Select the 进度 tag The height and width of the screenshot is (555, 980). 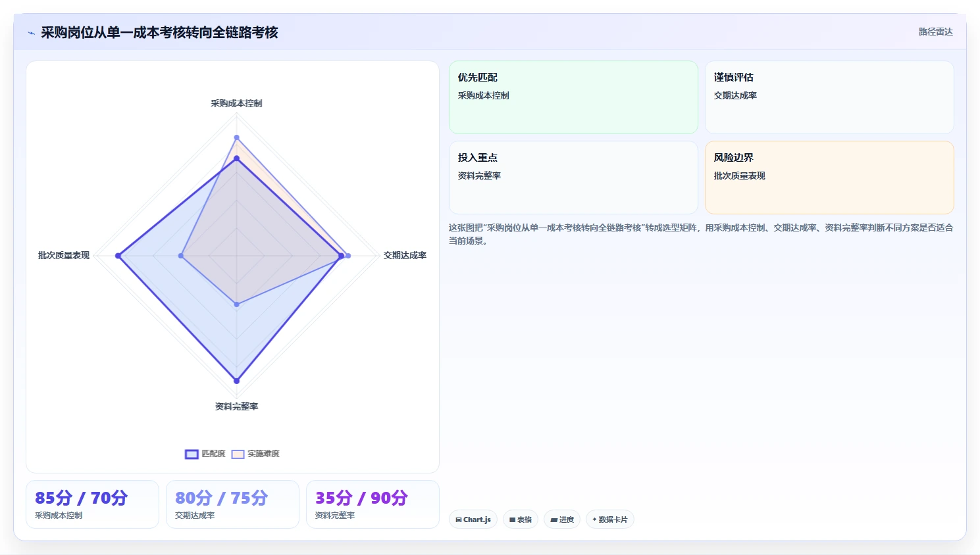(562, 519)
